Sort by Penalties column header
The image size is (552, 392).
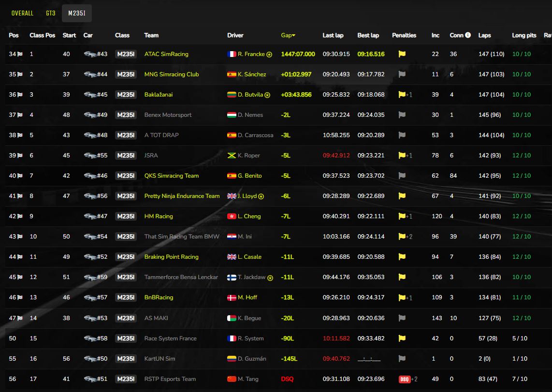404,35
